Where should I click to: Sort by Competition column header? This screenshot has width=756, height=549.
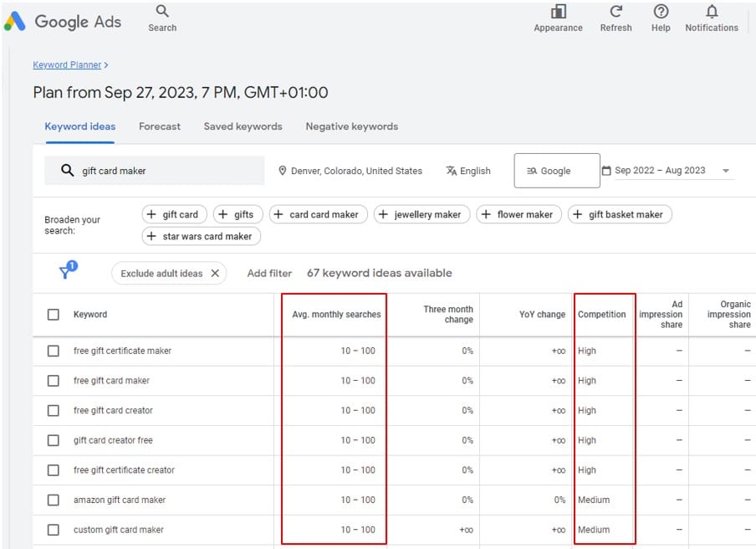[602, 315]
